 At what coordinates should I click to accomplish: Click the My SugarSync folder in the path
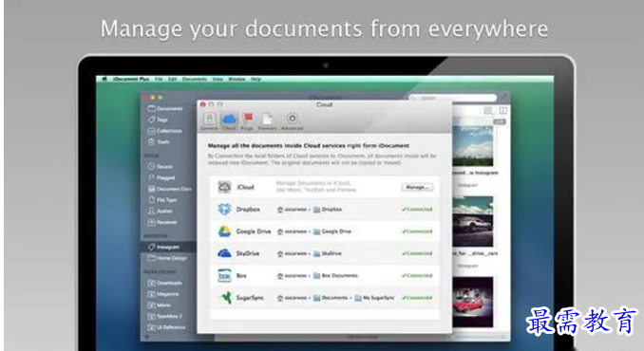[x=374, y=298]
